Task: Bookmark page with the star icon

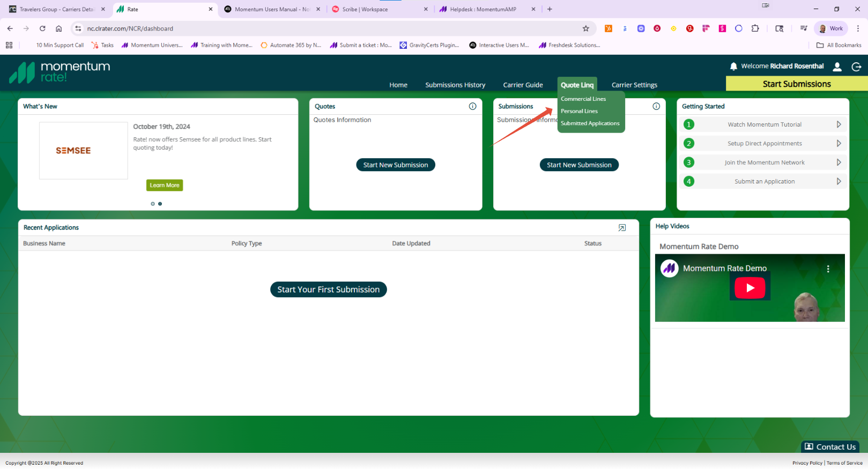Action: (586, 28)
